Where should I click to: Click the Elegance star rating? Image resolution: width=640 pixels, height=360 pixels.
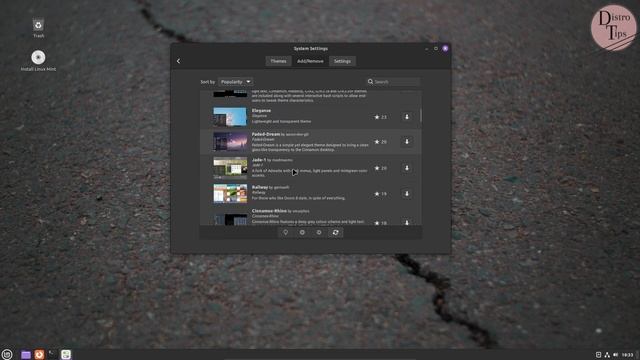(380, 117)
